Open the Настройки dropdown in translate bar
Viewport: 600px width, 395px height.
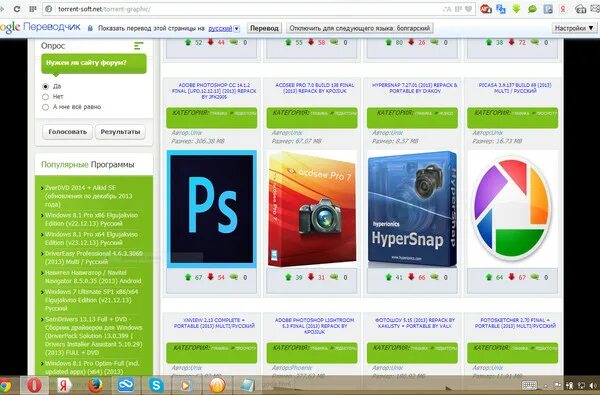coord(574,28)
